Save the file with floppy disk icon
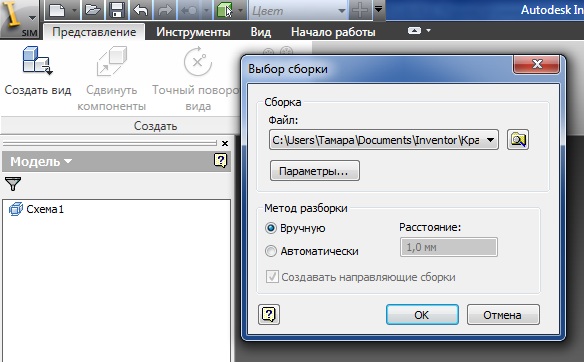The width and height of the screenshot is (584, 362). 117,10
